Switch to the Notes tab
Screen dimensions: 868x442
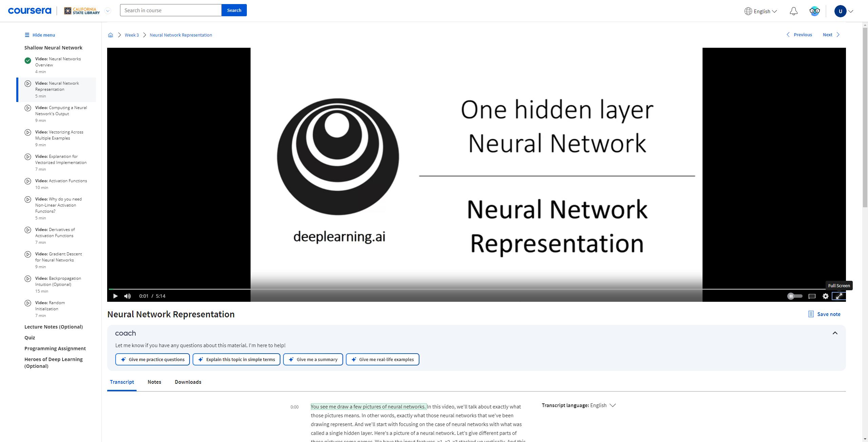154,382
